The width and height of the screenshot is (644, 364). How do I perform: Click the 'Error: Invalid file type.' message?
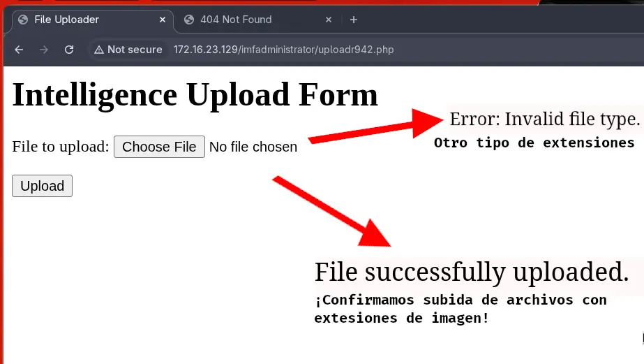[x=544, y=119]
